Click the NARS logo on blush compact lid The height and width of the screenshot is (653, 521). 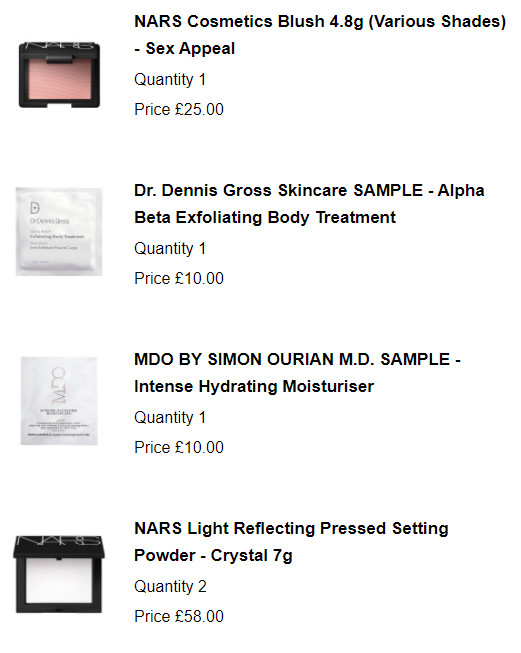pyautogui.click(x=59, y=45)
